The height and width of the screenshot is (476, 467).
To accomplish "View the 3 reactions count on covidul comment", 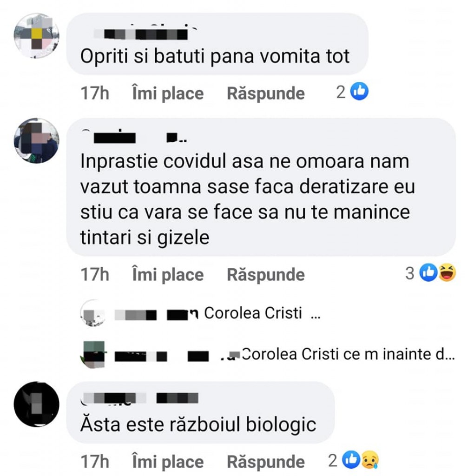I will point(410,273).
